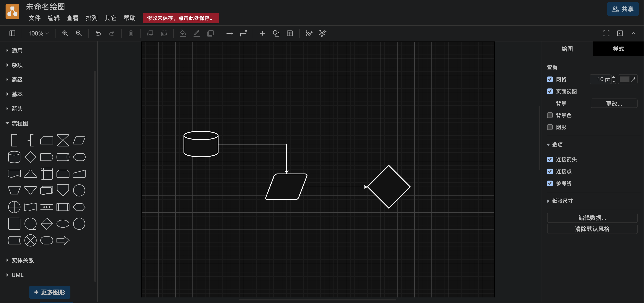Uncheck the 参考线 checkbox
644x303 pixels.
(x=550, y=183)
